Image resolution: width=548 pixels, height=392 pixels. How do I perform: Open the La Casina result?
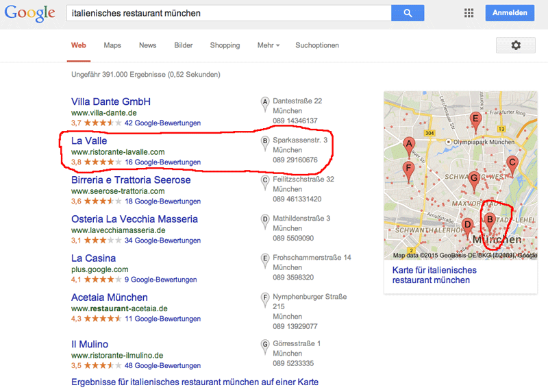coord(93,258)
